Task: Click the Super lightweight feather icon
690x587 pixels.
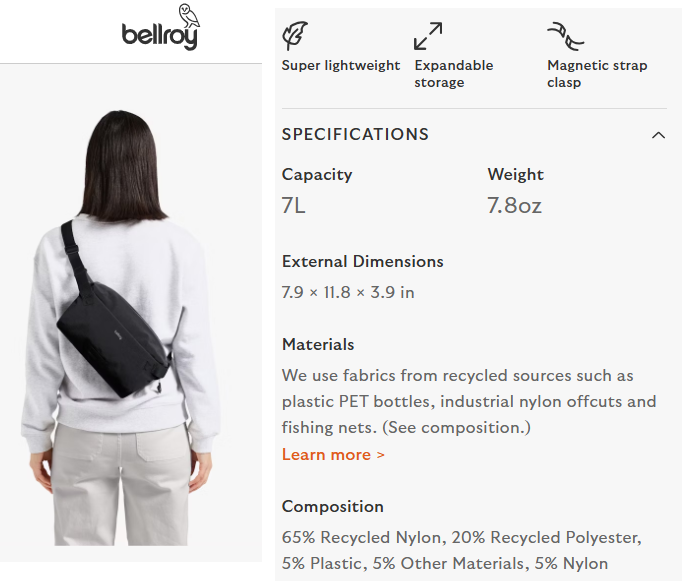Action: click(295, 36)
